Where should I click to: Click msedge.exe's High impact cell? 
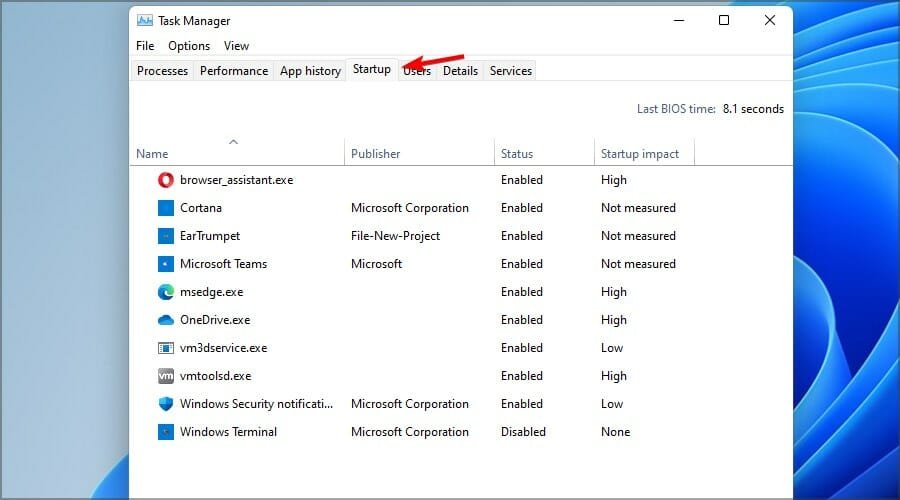[614, 292]
